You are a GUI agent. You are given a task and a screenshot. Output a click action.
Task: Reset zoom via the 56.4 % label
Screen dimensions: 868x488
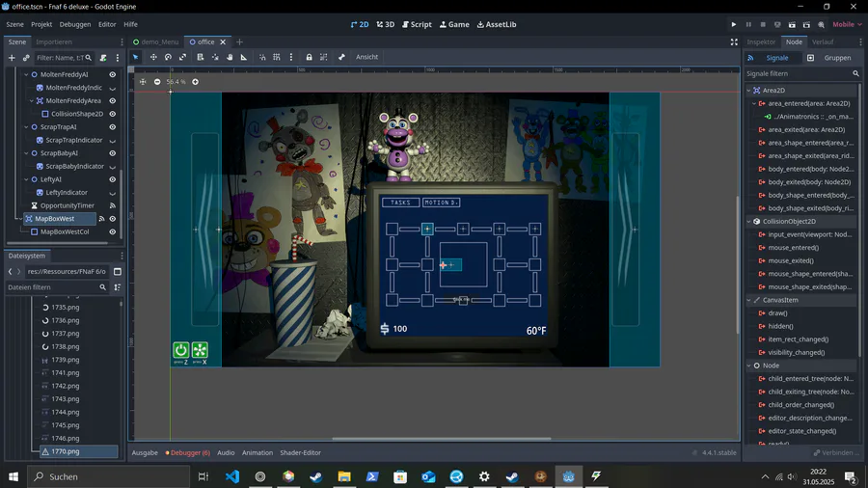(176, 82)
